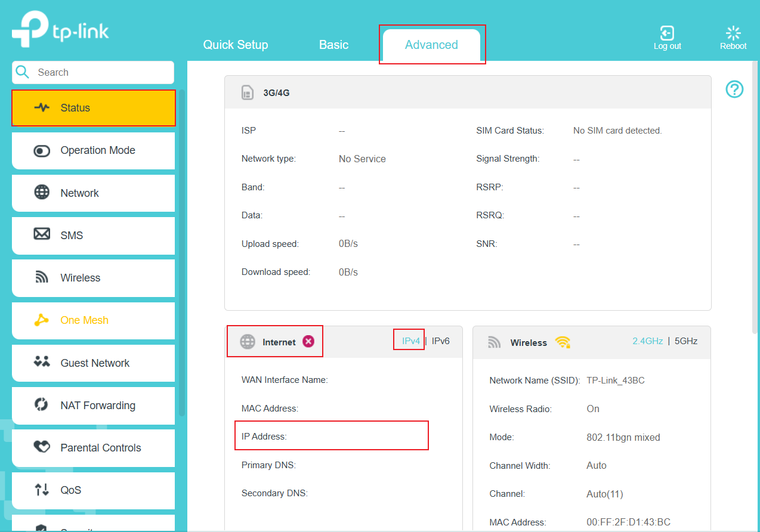Click the help question mark icon
760x532 pixels.
click(x=734, y=89)
